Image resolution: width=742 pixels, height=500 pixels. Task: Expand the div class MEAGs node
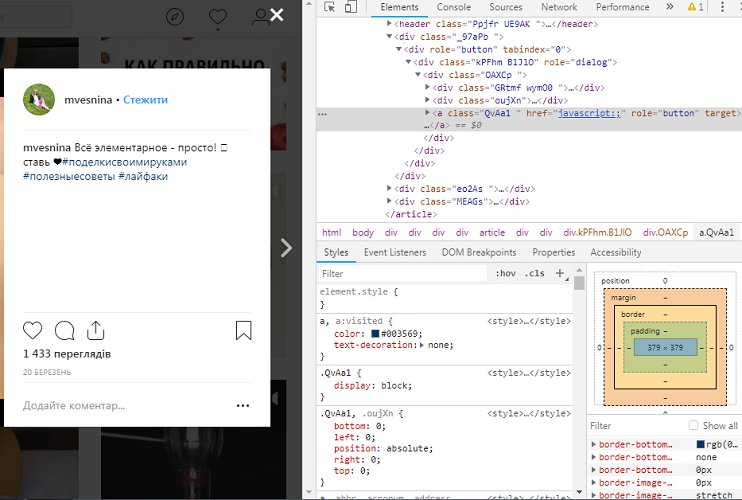389,201
